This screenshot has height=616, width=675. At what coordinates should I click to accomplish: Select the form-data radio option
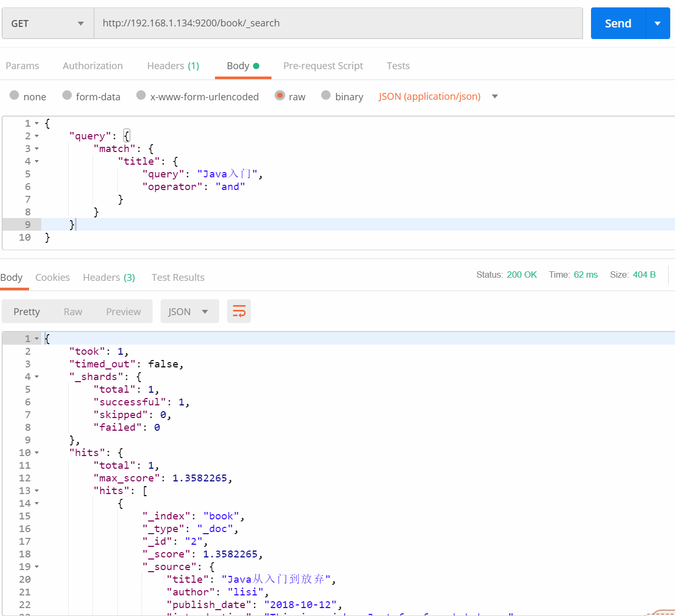coord(67,96)
